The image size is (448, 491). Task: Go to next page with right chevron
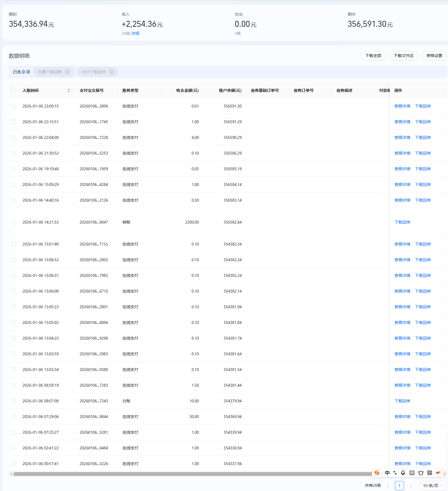411,486
